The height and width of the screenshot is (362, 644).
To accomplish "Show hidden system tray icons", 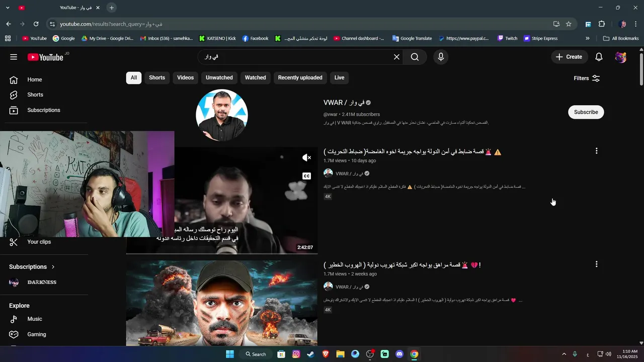I will [563, 354].
